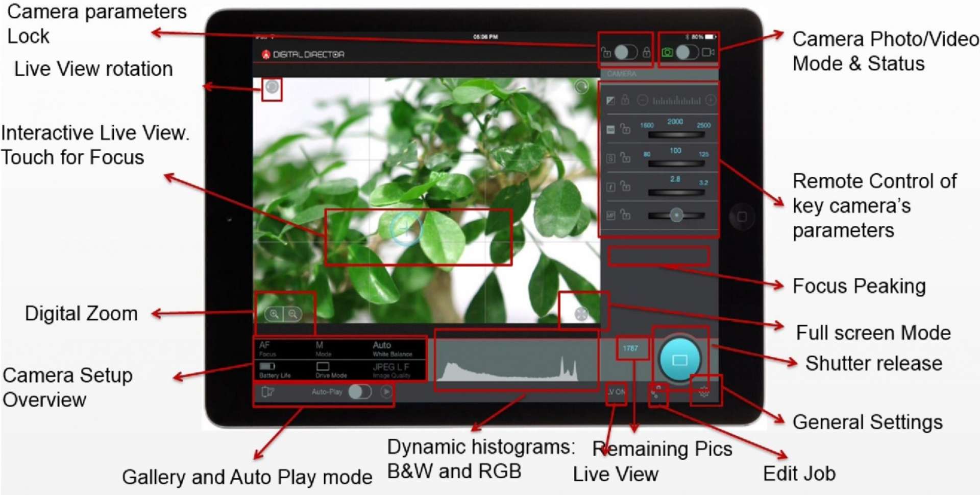Open the JPEG L F image quality setting
This screenshot has width=980, height=495.
391,370
